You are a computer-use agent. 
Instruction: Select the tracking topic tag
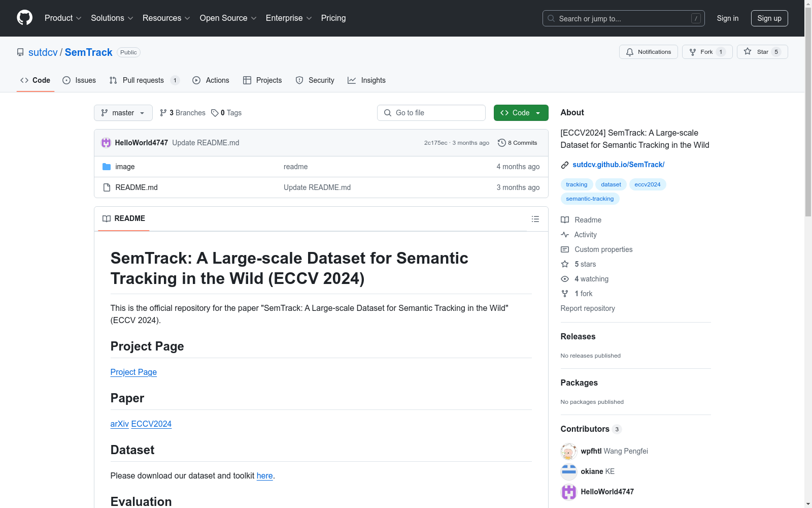point(577,184)
